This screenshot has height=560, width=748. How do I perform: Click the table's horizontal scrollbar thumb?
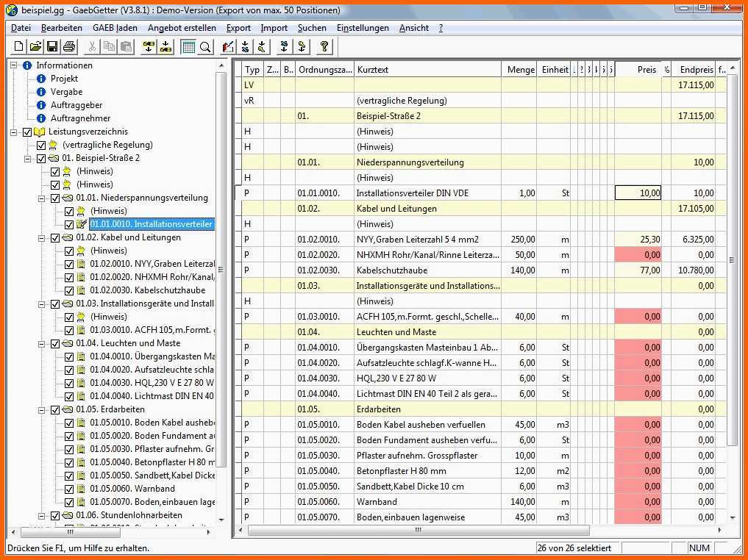[418, 530]
